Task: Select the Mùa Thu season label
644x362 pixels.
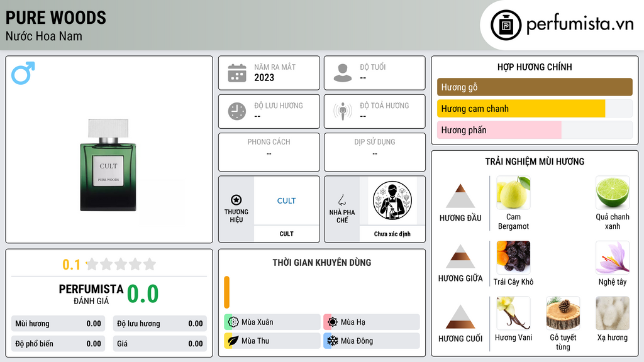Action: [x=255, y=341]
